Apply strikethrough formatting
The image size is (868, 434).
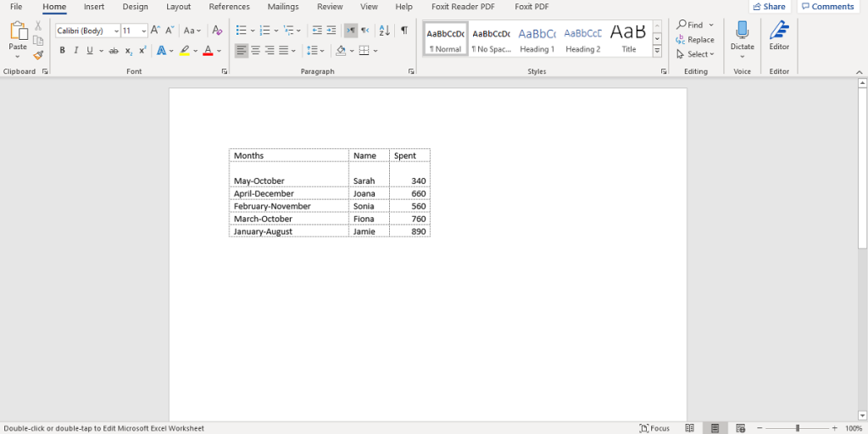(x=114, y=50)
